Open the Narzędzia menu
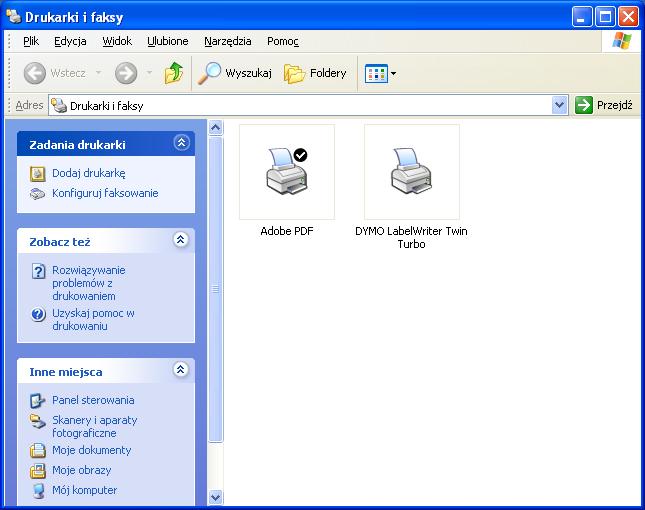 227,41
